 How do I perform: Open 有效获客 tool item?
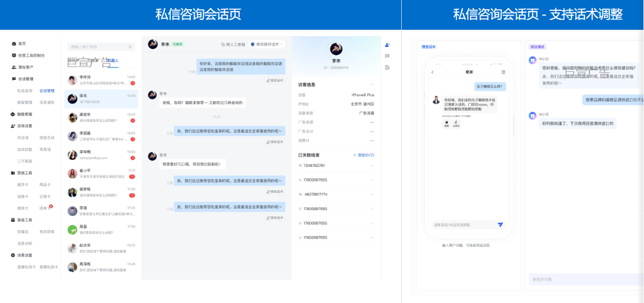click(47, 232)
